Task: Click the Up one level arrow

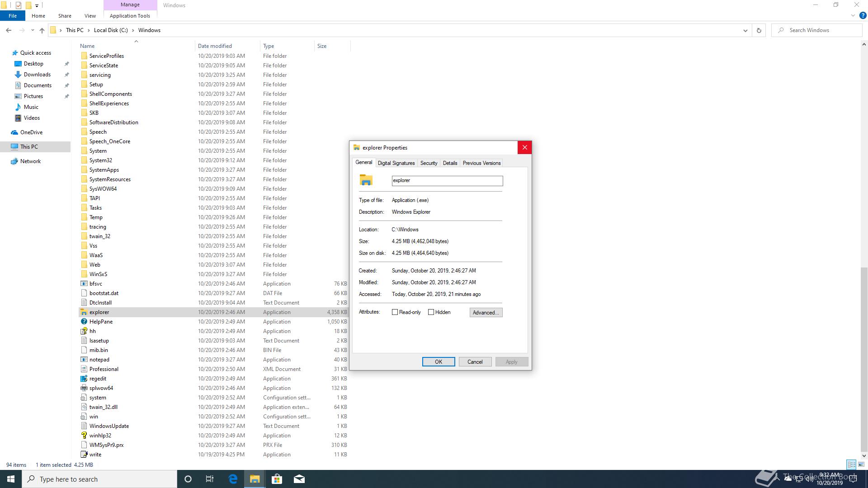Action: [x=42, y=30]
